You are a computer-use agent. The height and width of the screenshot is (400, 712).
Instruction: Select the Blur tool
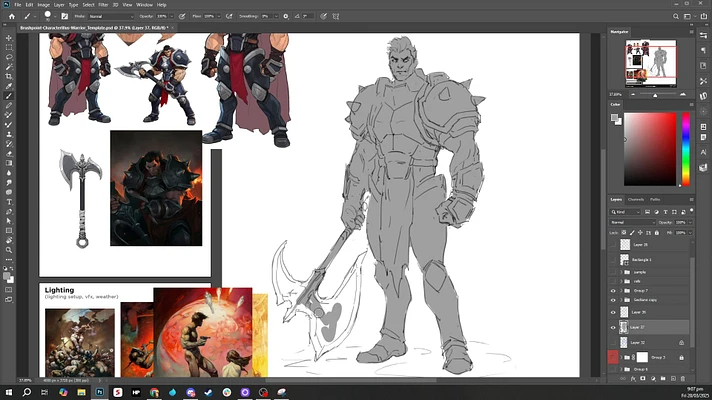(x=9, y=173)
